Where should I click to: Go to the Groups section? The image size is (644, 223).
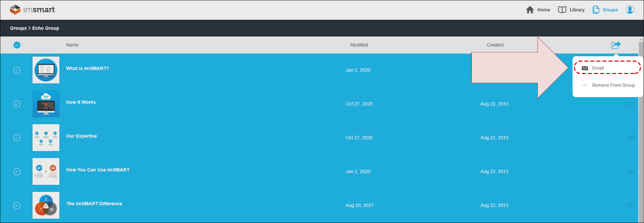point(605,10)
